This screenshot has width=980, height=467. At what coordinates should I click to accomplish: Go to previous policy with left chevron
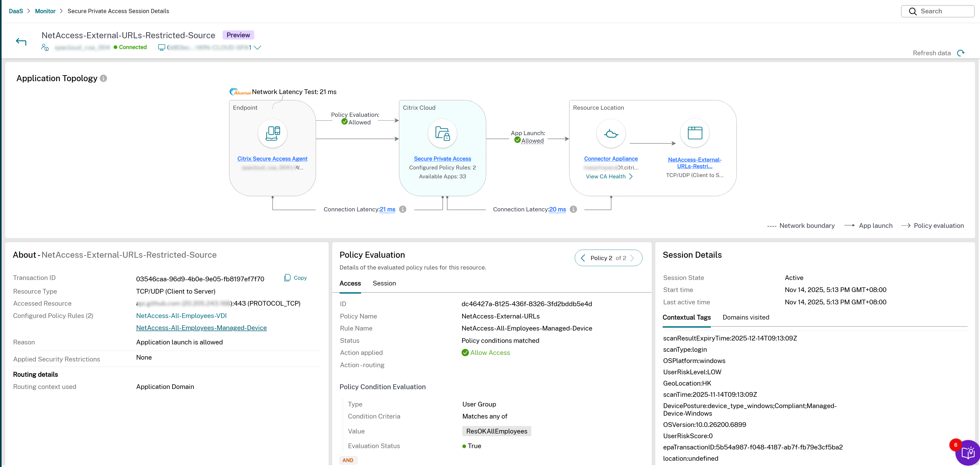[x=583, y=258]
